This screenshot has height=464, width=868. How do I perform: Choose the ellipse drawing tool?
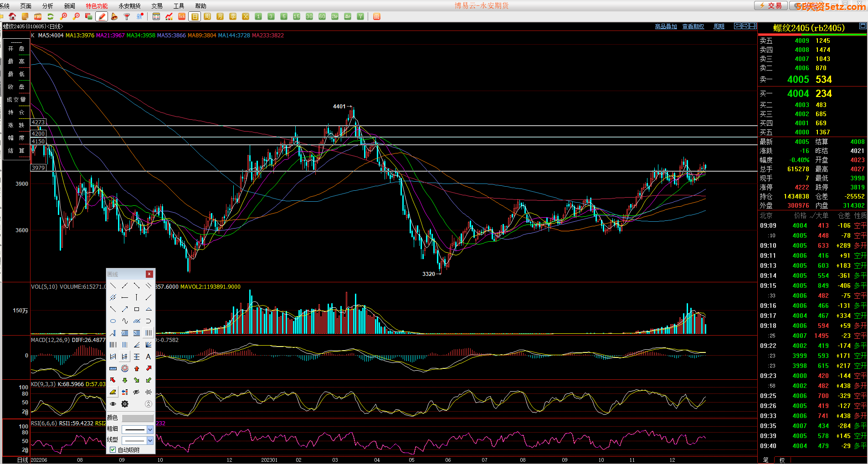[113, 321]
